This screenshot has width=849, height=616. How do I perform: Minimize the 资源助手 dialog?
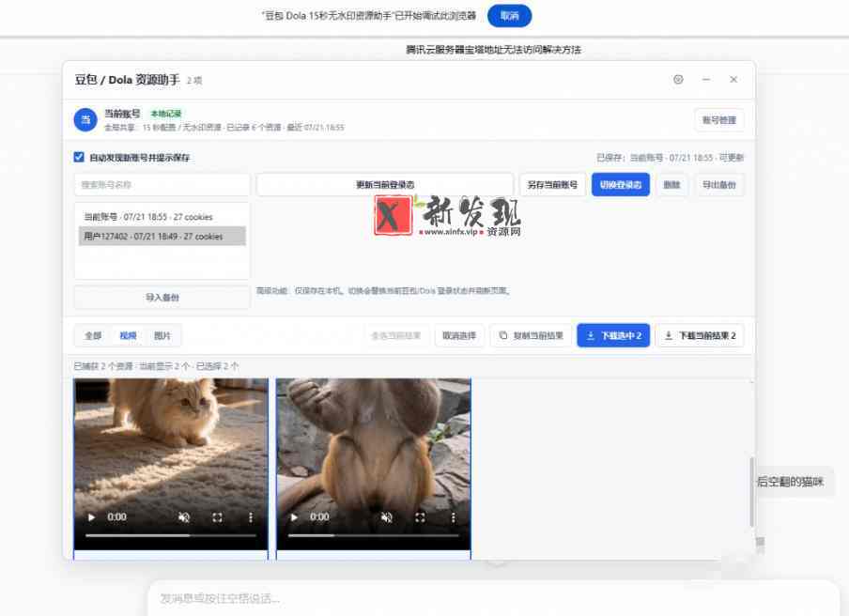[706, 80]
